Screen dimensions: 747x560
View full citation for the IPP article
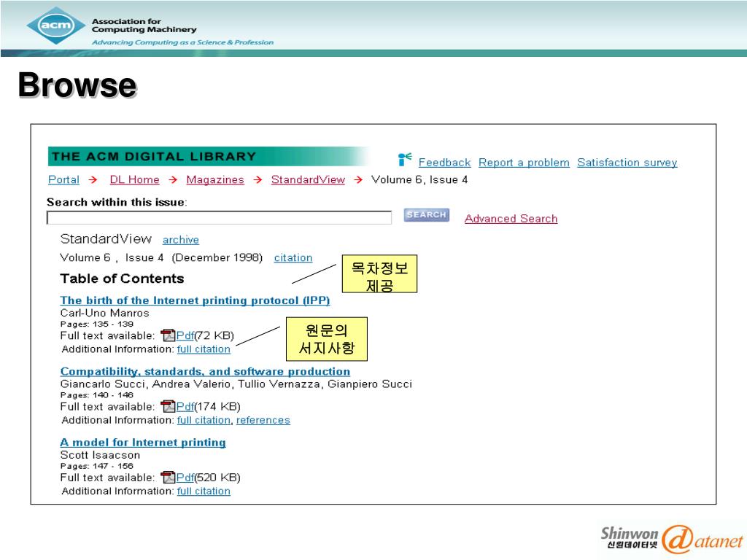point(204,349)
